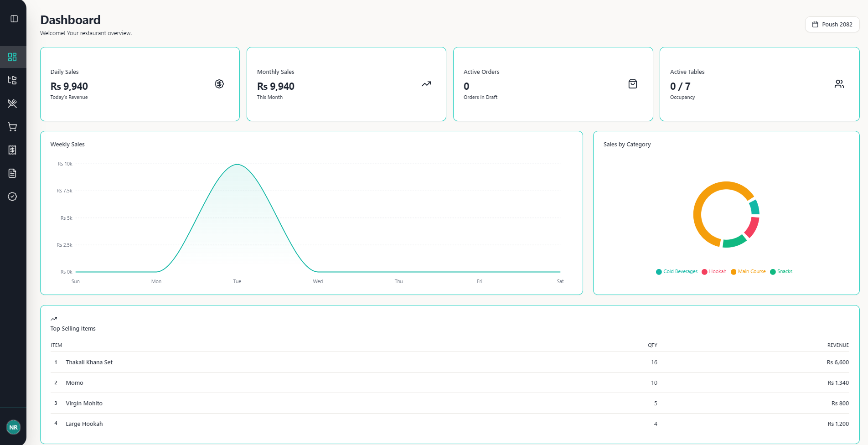Image resolution: width=868 pixels, height=445 pixels.
Task: Open the orders section via shopping cart icon
Action: click(13, 127)
